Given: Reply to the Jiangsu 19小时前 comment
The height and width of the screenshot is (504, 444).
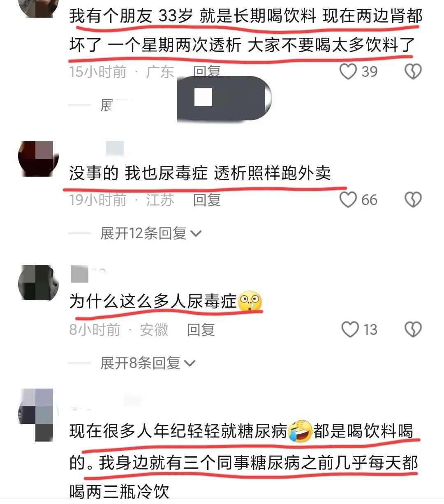Looking at the screenshot, I should [207, 200].
